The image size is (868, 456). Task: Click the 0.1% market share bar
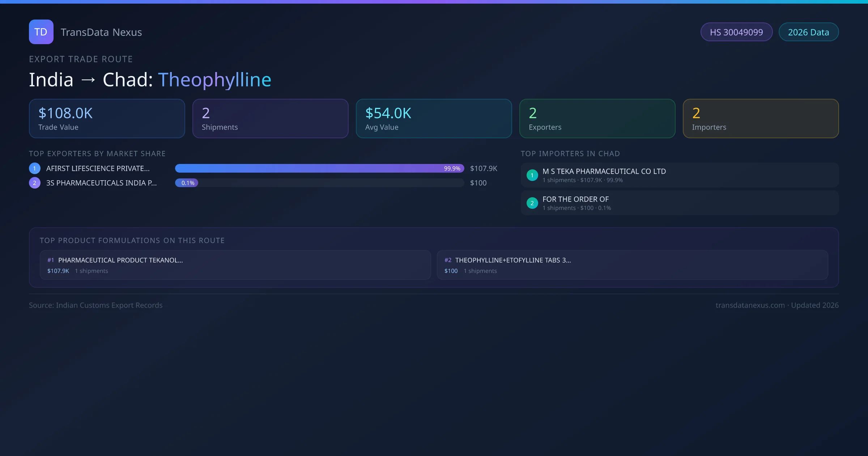coord(187,183)
